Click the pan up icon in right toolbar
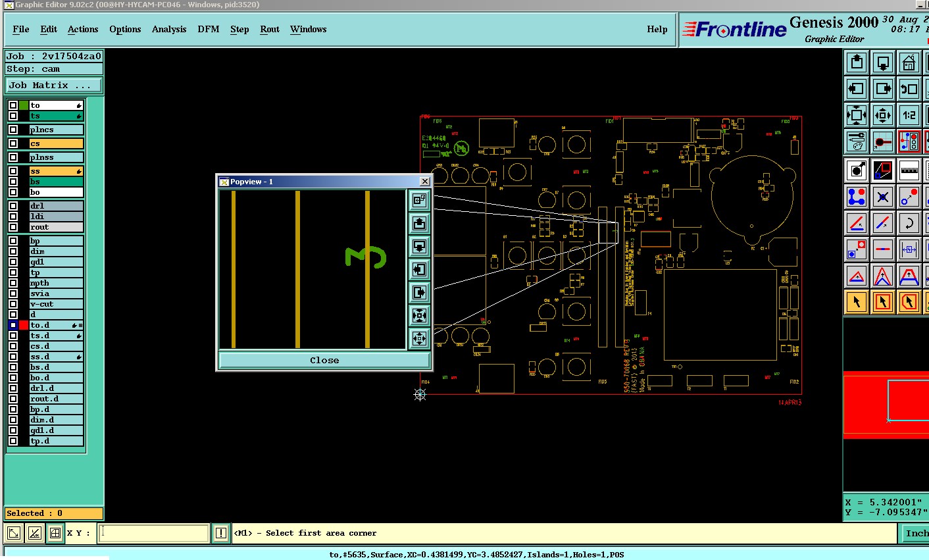Image resolution: width=929 pixels, height=560 pixels. coord(857,63)
